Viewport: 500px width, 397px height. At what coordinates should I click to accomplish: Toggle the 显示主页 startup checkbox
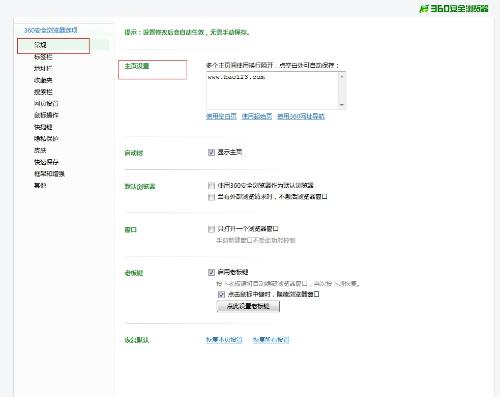(211, 152)
